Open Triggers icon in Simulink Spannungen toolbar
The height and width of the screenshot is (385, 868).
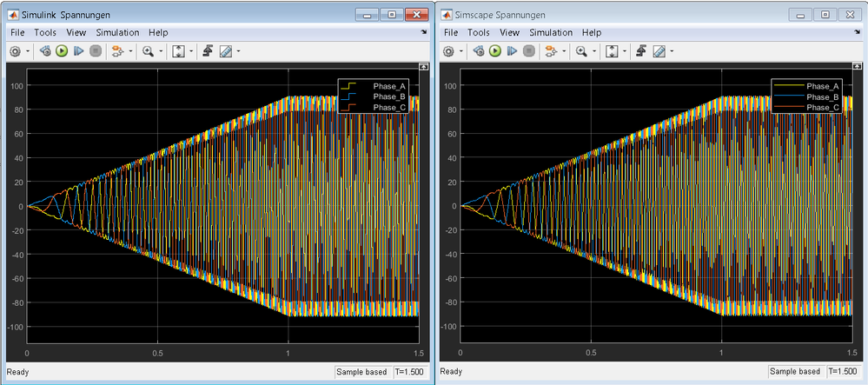[209, 51]
